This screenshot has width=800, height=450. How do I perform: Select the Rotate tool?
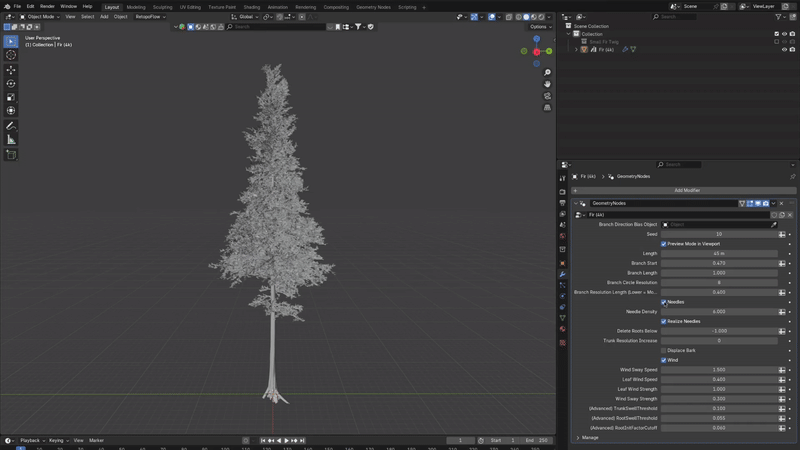click(11, 84)
